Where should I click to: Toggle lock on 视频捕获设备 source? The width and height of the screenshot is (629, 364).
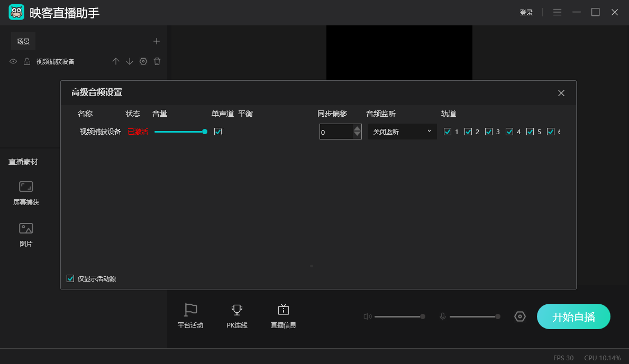pyautogui.click(x=27, y=61)
